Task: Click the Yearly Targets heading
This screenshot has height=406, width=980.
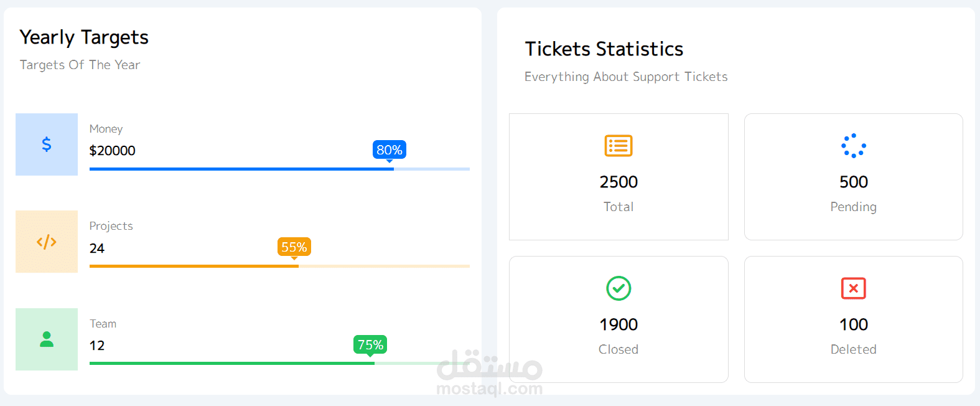Action: [84, 37]
